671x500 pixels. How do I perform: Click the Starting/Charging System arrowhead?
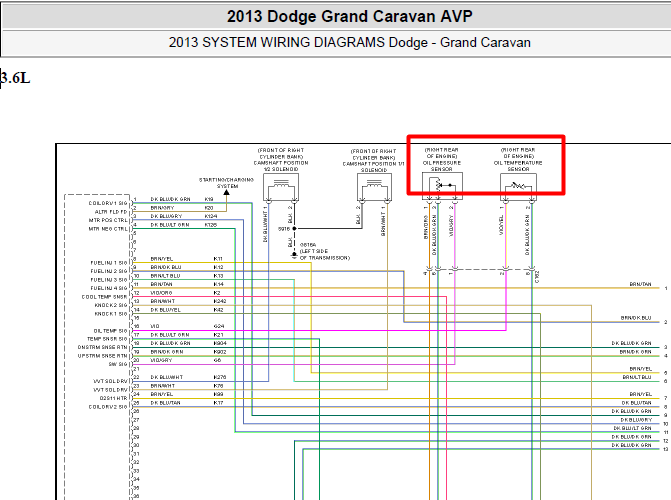point(226,193)
